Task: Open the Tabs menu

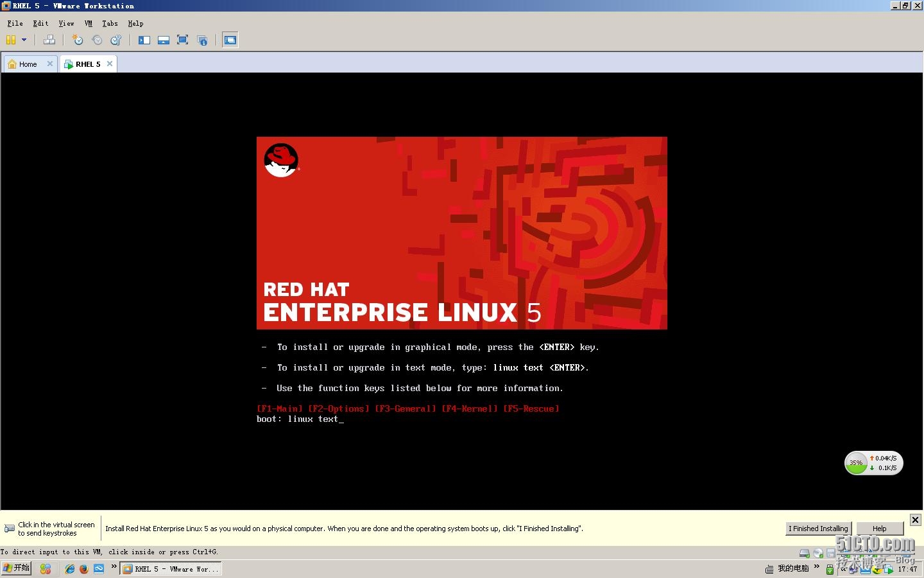Action: (110, 23)
